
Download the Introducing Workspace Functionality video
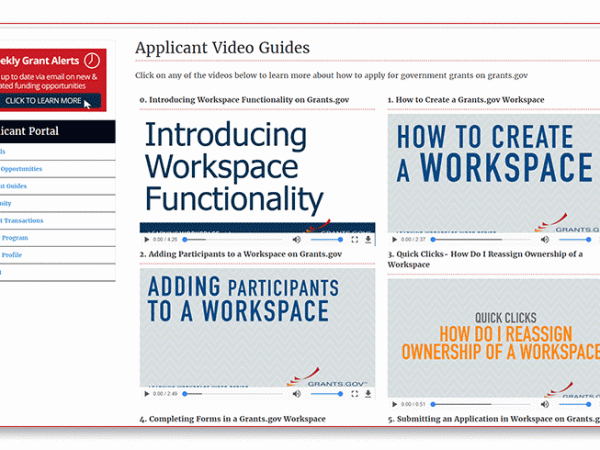pos(368,240)
